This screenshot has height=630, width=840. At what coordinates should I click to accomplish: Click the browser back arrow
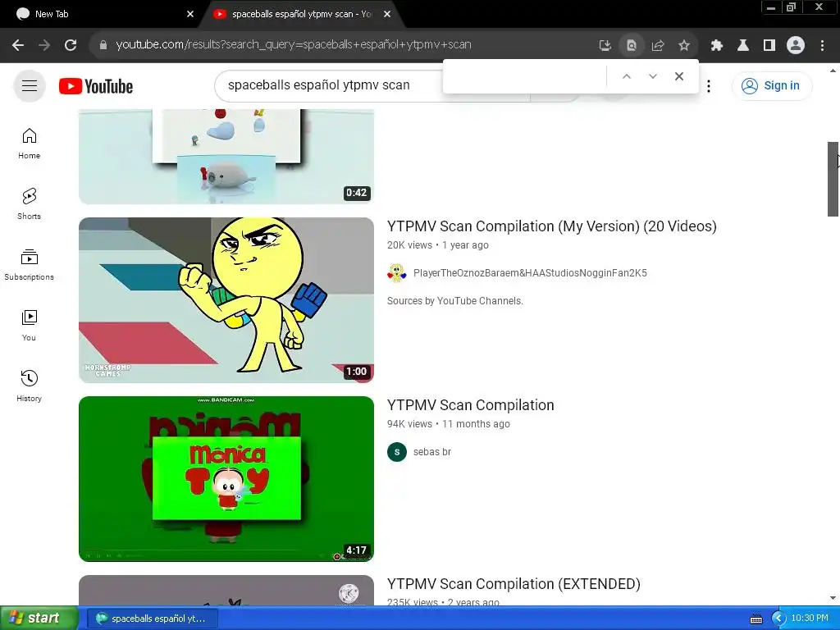coord(18,45)
